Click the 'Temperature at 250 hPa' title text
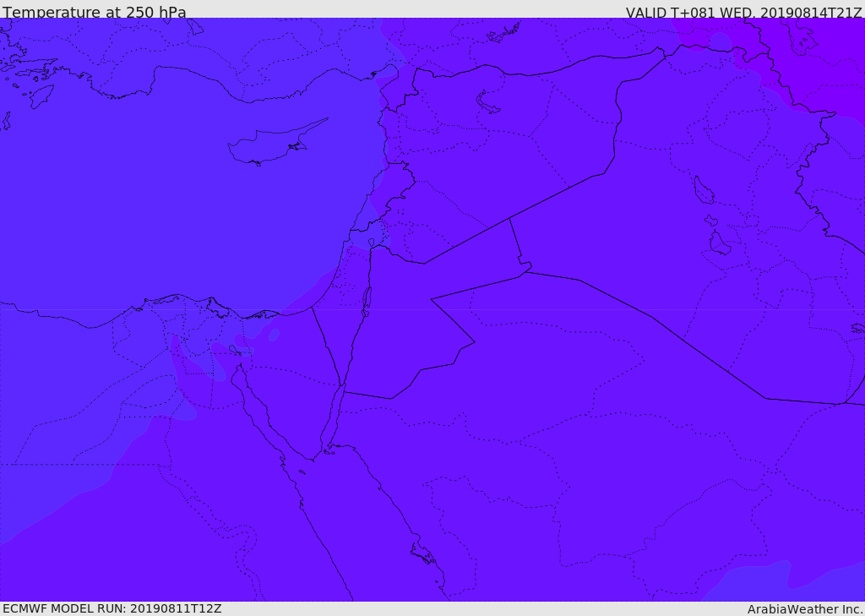 [x=95, y=12]
